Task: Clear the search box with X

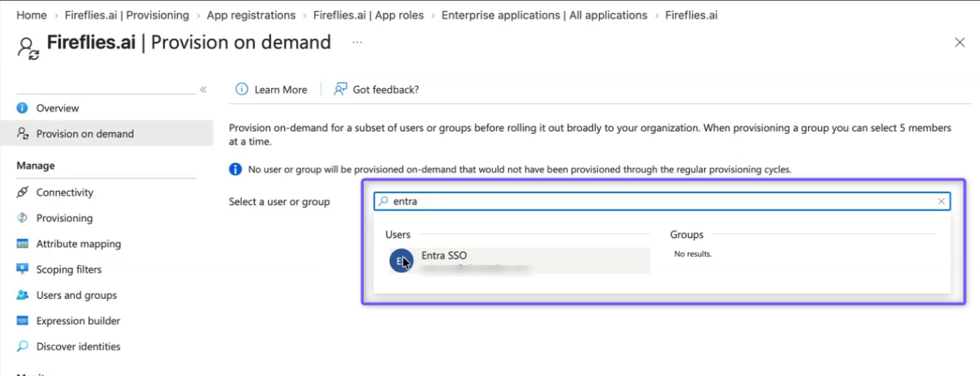Action: (x=941, y=201)
